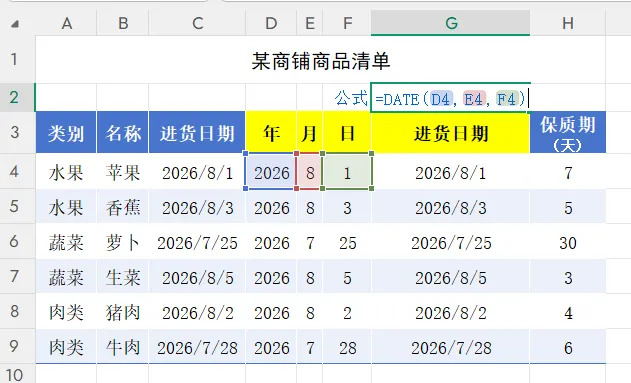Click the 月 header cell
The width and height of the screenshot is (631, 383).
[309, 133]
